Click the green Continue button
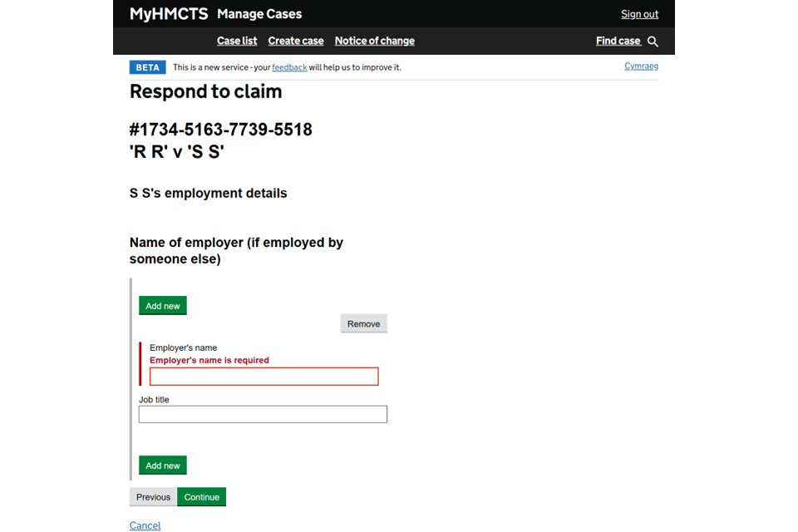Screen dimensions: 798x532 (202, 497)
